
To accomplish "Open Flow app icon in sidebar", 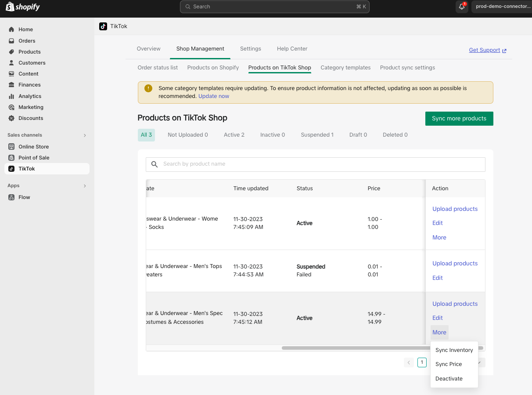I will pyautogui.click(x=11, y=197).
